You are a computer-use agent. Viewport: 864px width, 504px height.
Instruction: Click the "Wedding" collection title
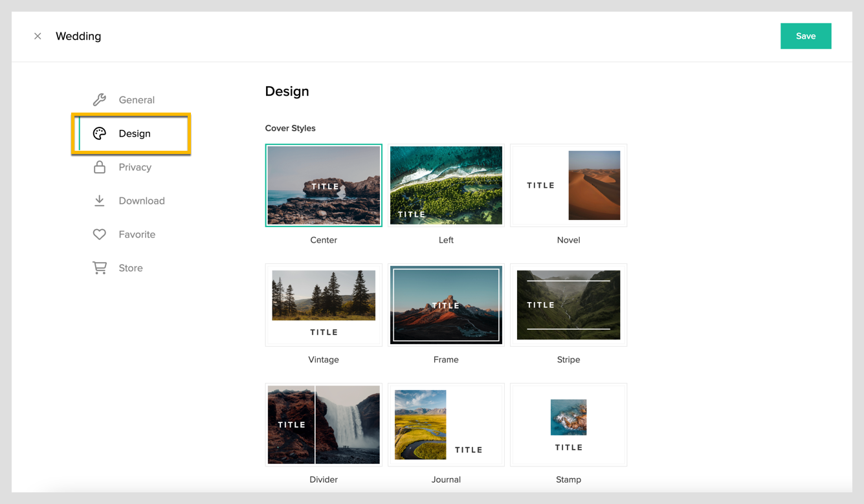pos(78,36)
